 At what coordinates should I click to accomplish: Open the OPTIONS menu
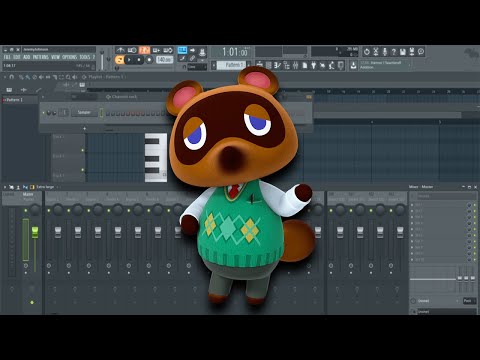70,57
